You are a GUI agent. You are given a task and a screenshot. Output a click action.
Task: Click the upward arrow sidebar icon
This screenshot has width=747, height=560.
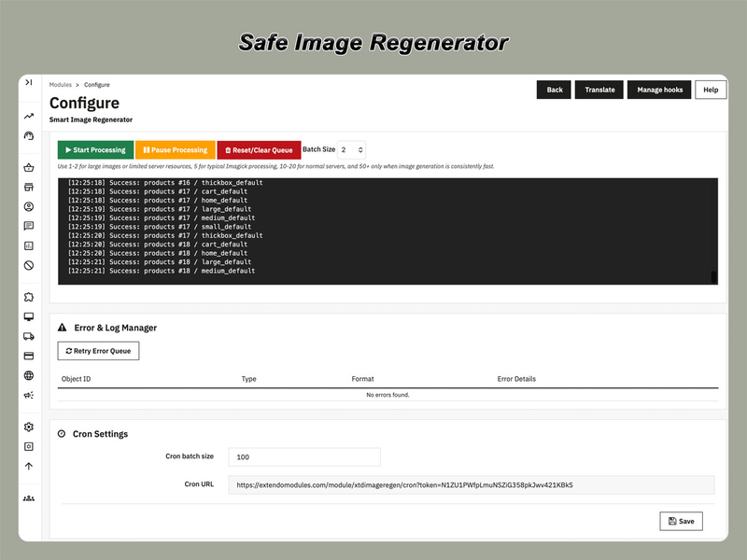coord(29,466)
